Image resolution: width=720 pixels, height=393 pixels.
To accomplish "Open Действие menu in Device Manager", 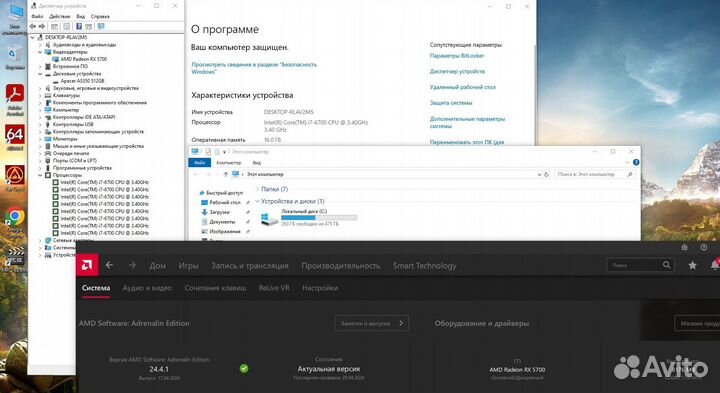I will pos(60,16).
